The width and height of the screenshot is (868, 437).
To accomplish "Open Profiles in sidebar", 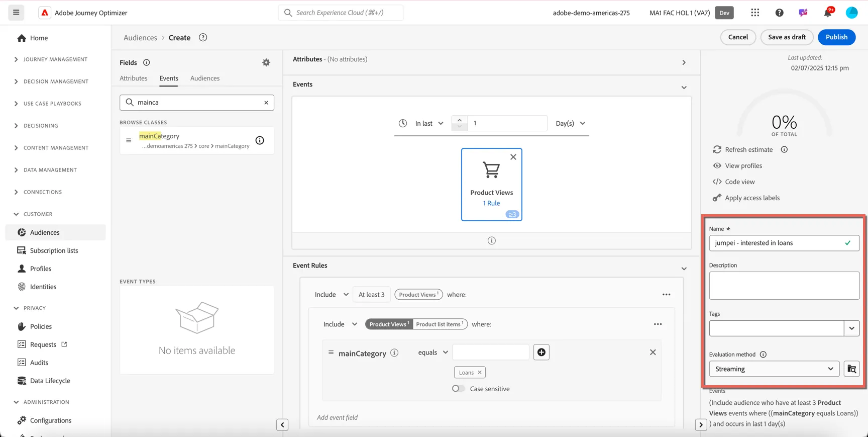I will [x=41, y=269].
